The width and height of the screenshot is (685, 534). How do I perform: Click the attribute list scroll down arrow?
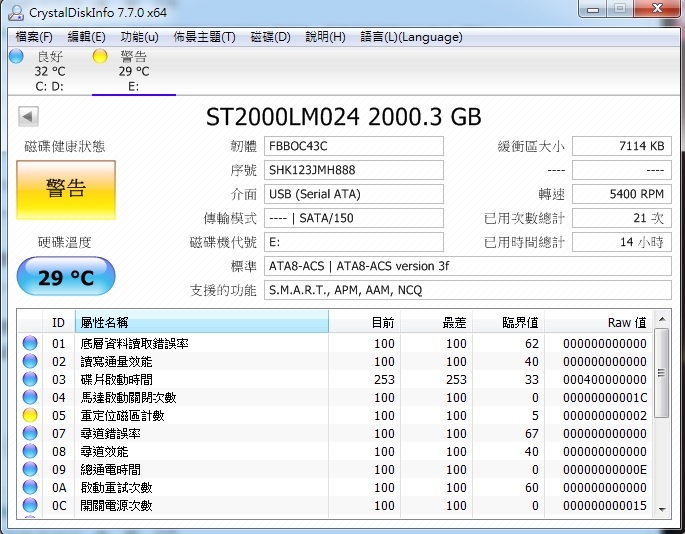click(x=662, y=510)
